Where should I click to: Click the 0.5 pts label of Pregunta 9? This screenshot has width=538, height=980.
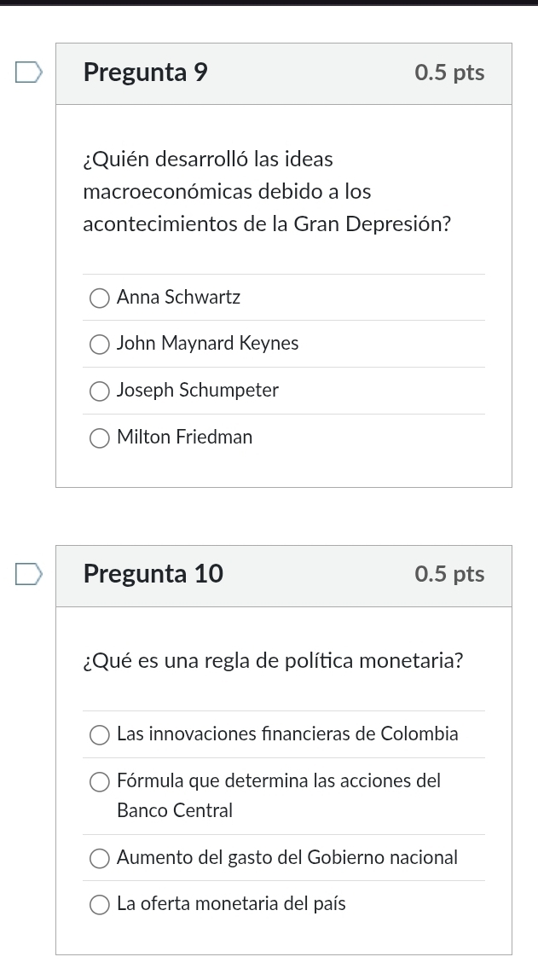[x=449, y=72]
